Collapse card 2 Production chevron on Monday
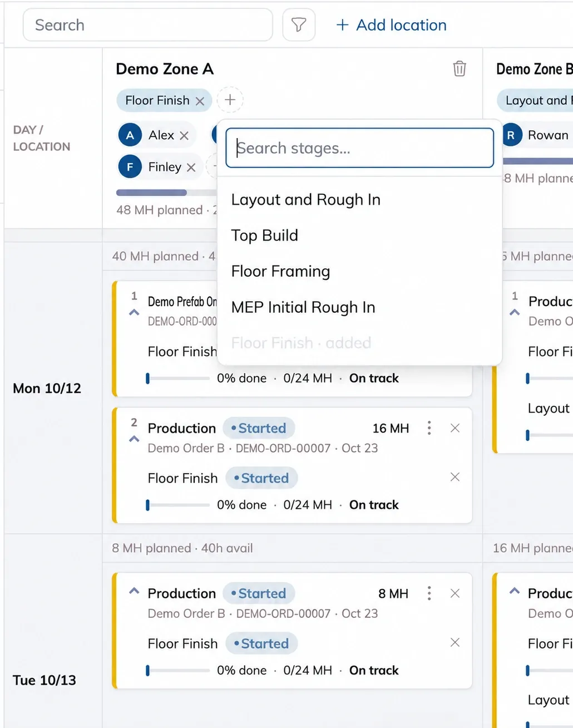 (134, 439)
